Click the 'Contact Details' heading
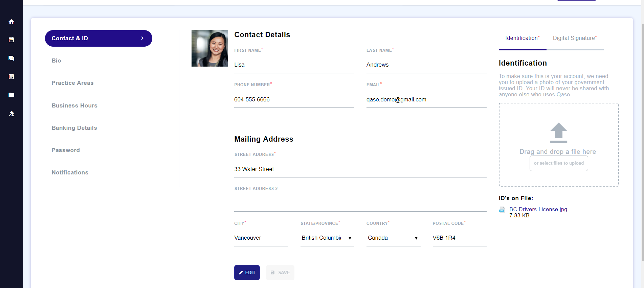The height and width of the screenshot is (288, 644). tap(262, 35)
